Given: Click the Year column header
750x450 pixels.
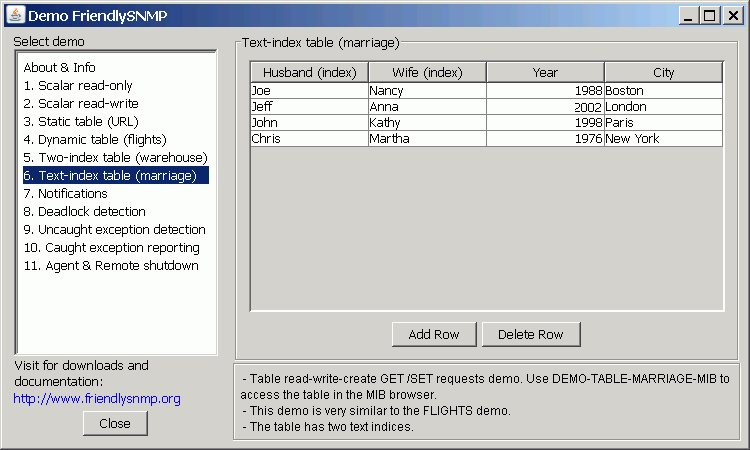Looking at the screenshot, I should pyautogui.click(x=545, y=72).
